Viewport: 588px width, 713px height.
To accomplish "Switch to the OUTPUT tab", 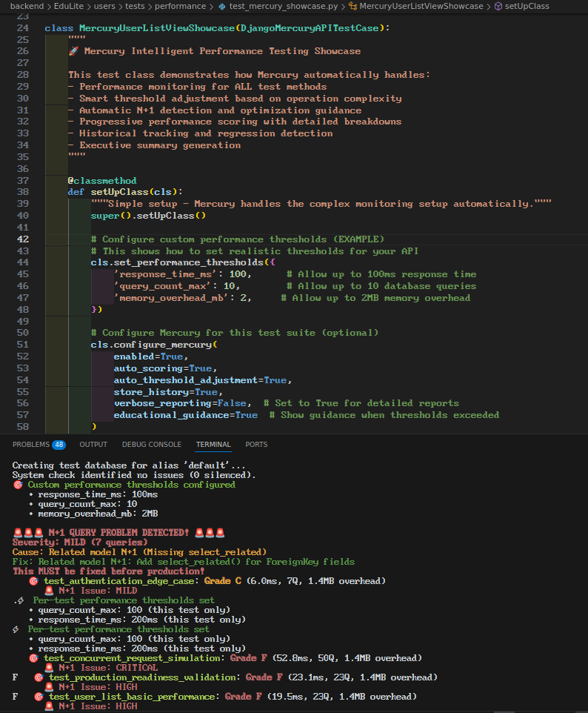I will (93, 444).
